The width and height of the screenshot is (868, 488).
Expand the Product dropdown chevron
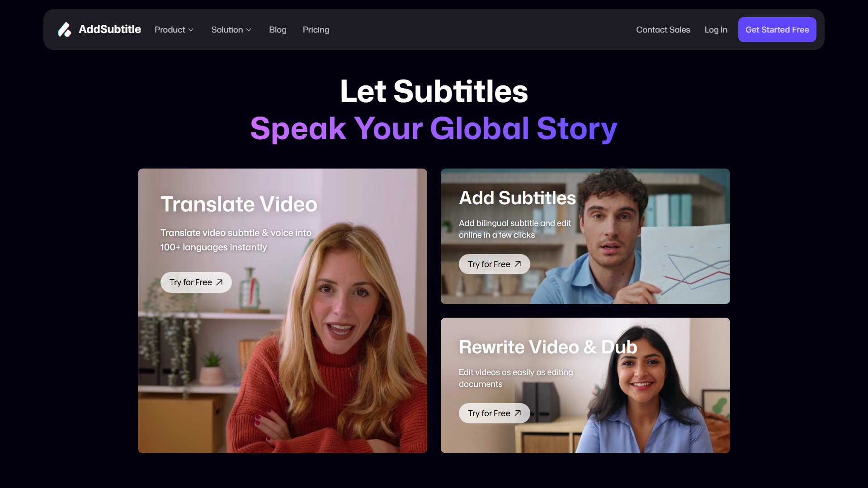[191, 30]
